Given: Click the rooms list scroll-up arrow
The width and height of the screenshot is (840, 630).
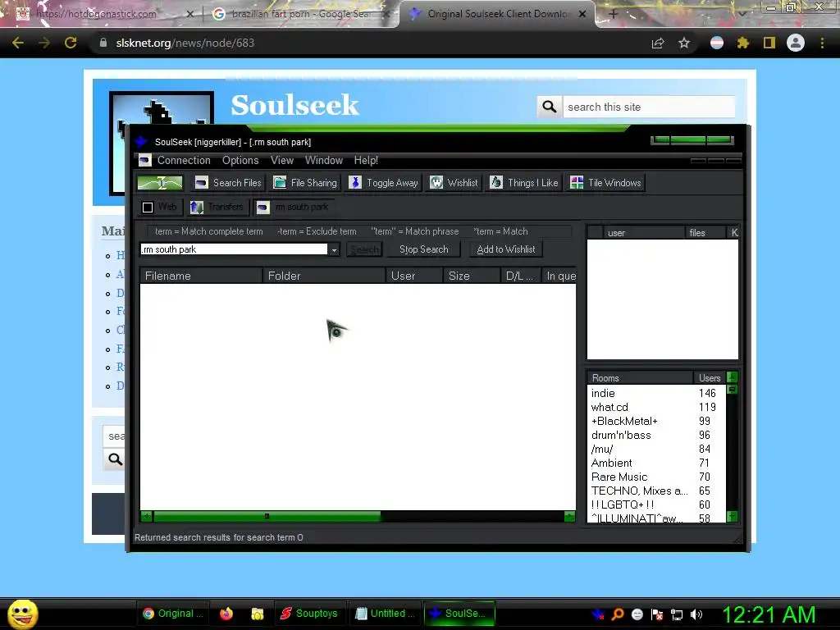Looking at the screenshot, I should click(x=732, y=377).
